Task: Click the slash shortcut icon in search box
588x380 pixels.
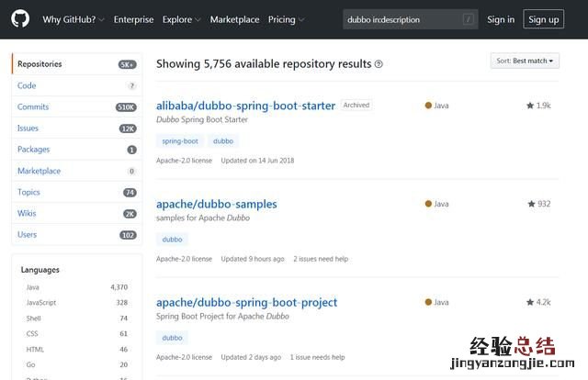Action: pyautogui.click(x=469, y=19)
